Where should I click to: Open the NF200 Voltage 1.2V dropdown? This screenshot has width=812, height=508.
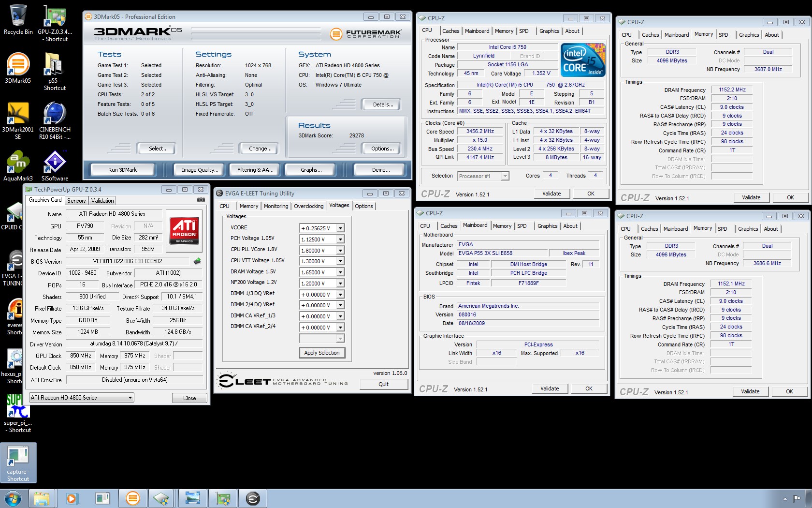tap(340, 284)
